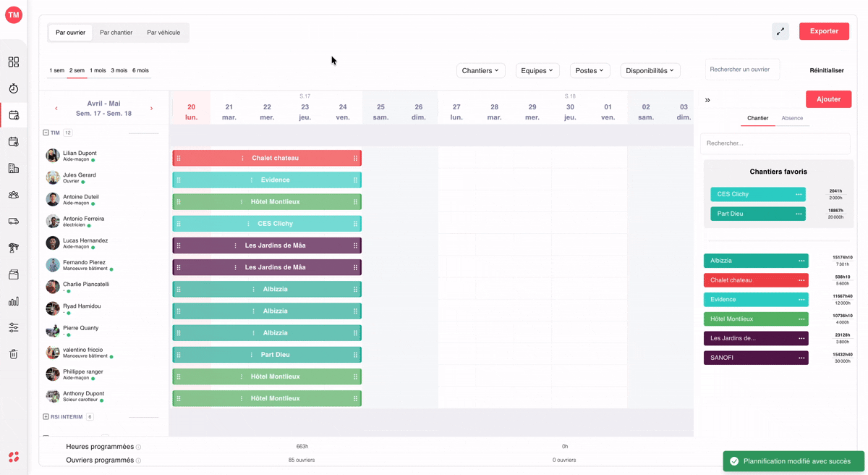Screen dimensions: 868x475
Task: Switch to the Chantier tab in side panel
Action: [x=757, y=118]
